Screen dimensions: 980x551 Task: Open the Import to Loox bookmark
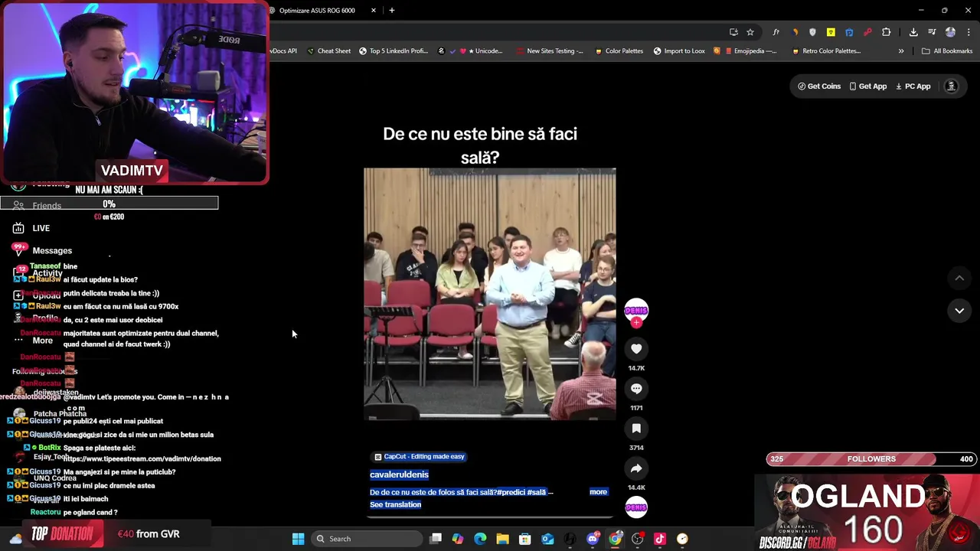(x=679, y=51)
